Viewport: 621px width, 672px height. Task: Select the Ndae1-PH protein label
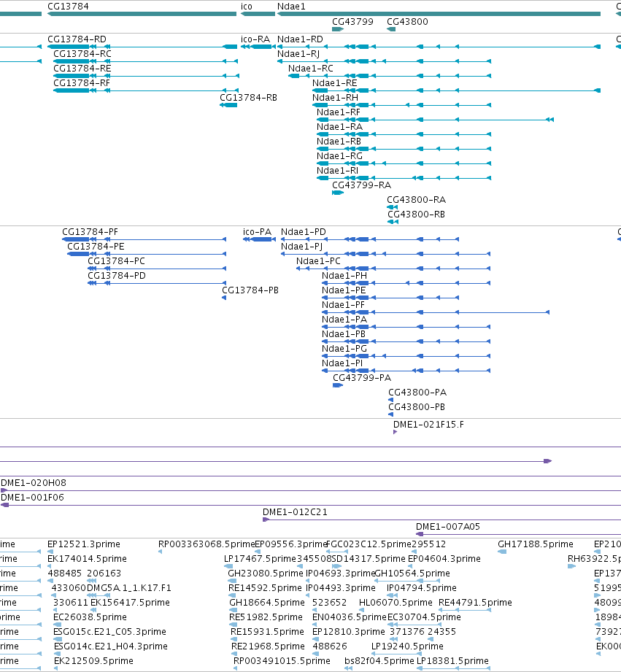(x=344, y=276)
